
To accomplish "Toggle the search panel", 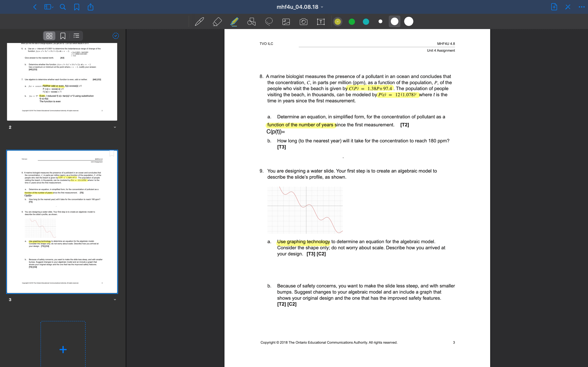I will [63, 7].
